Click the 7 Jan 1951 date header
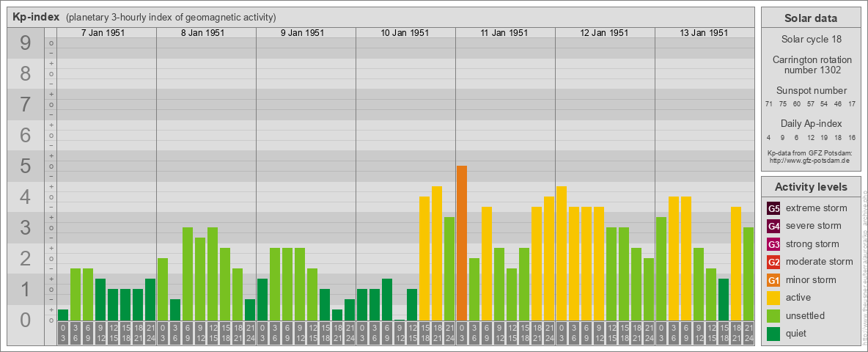Screen dimensions: 868x352 point(103,33)
